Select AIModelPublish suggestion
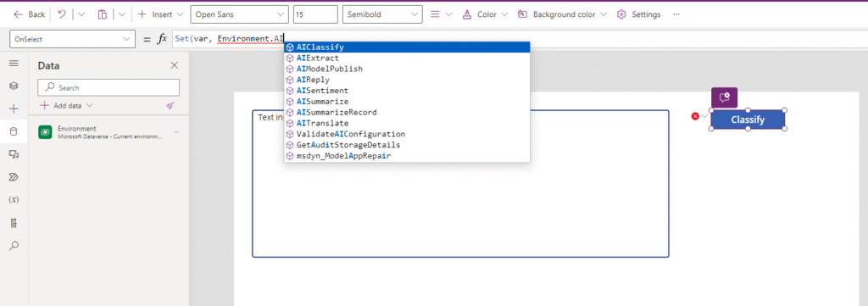The width and height of the screenshot is (868, 306). pyautogui.click(x=407, y=69)
